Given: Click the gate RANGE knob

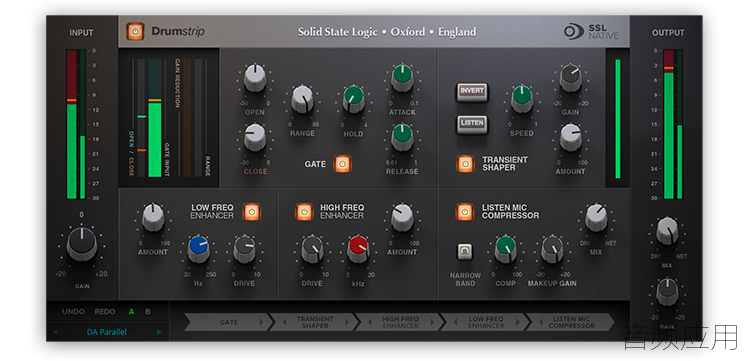Looking at the screenshot, I should [302, 98].
